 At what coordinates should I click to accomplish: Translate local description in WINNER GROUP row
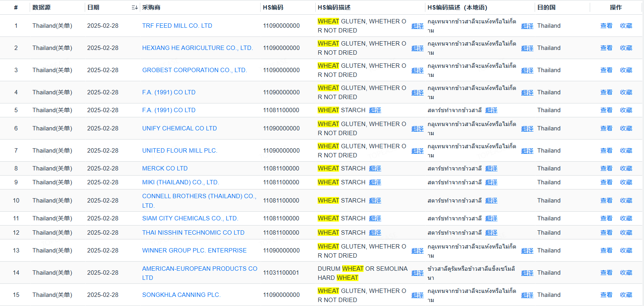(527, 251)
